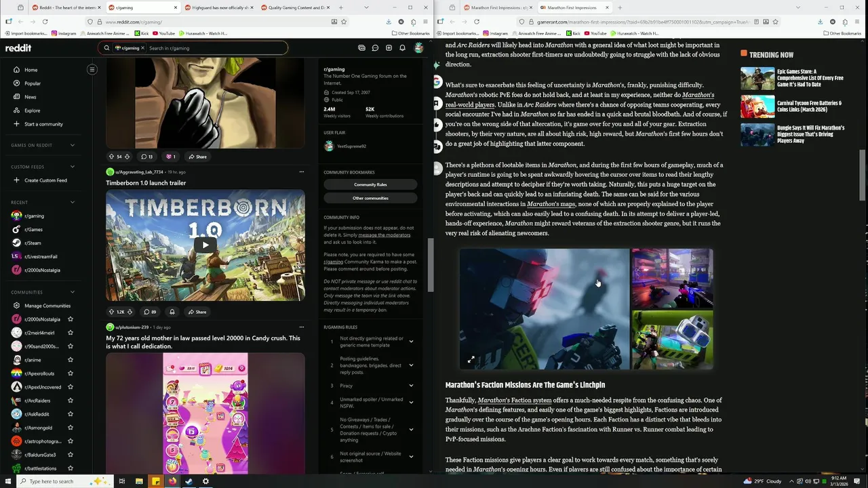Image resolution: width=868 pixels, height=488 pixels.
Task: Favorite r/2000sNostalgia with its star
Action: pyautogui.click(x=71, y=319)
